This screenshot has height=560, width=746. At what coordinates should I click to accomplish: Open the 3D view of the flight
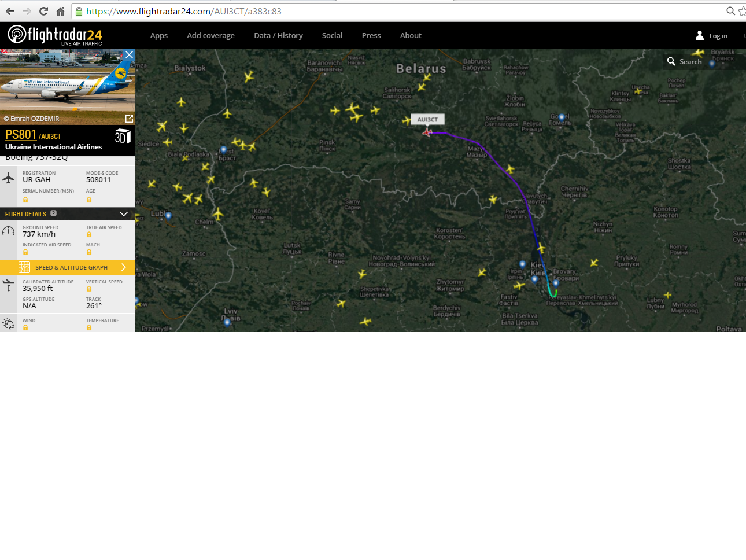click(x=123, y=137)
